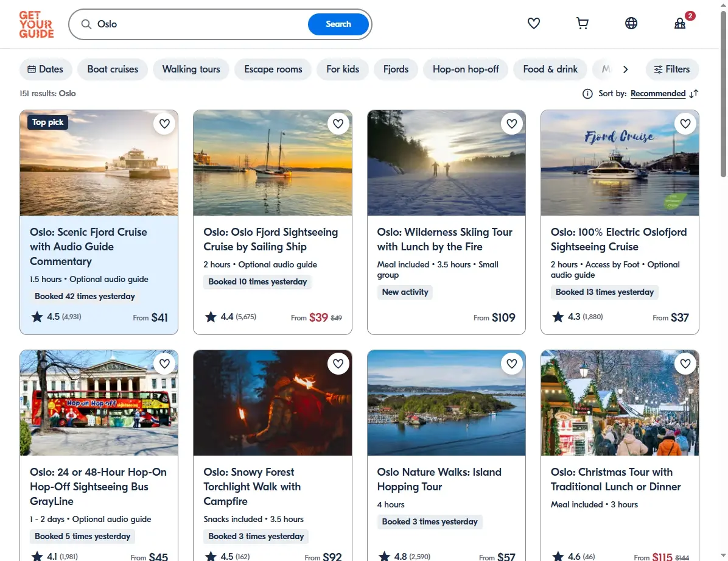Select the Hop-on hop-off category chip
This screenshot has height=561, width=728.
point(466,69)
